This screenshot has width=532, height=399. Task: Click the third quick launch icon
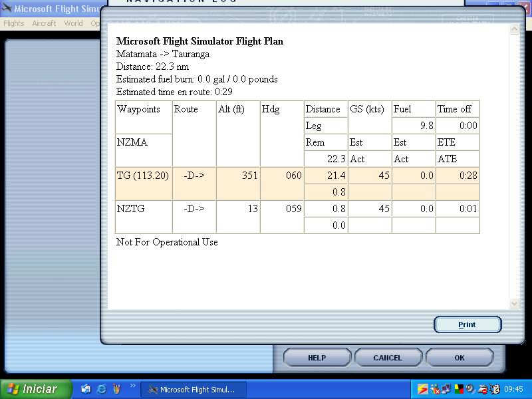[x=116, y=389]
